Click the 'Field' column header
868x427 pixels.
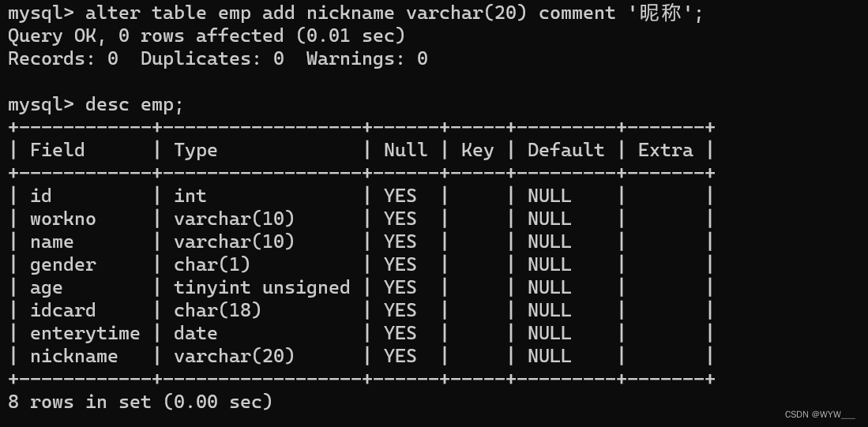(x=58, y=150)
